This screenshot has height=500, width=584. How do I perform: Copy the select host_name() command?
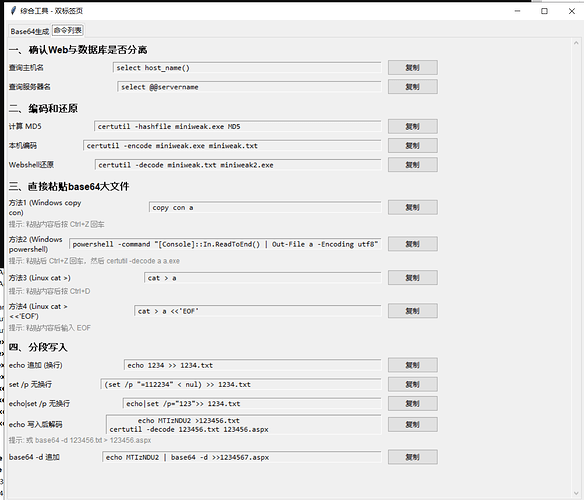[x=412, y=67]
